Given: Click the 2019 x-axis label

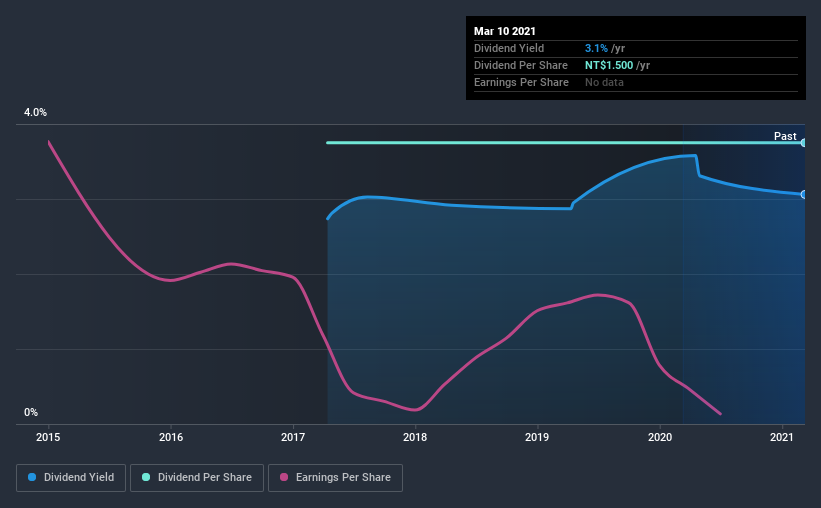Looking at the screenshot, I should [x=537, y=437].
